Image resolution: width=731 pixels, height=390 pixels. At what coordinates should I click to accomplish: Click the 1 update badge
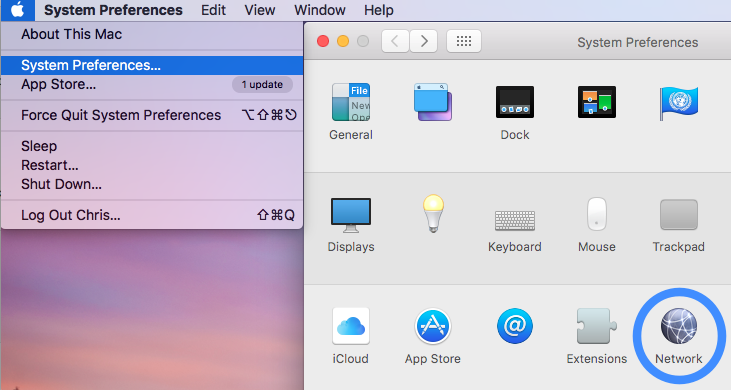pos(262,84)
